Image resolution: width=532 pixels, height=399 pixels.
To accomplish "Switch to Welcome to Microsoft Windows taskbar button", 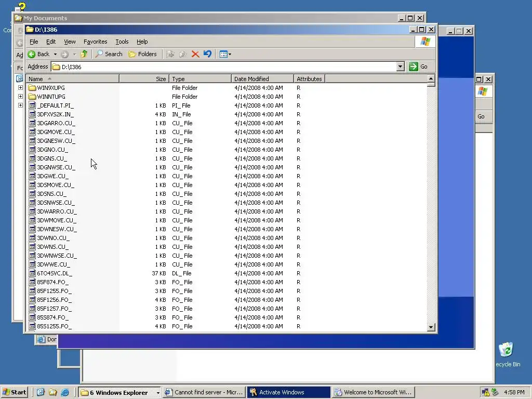I will [x=373, y=392].
